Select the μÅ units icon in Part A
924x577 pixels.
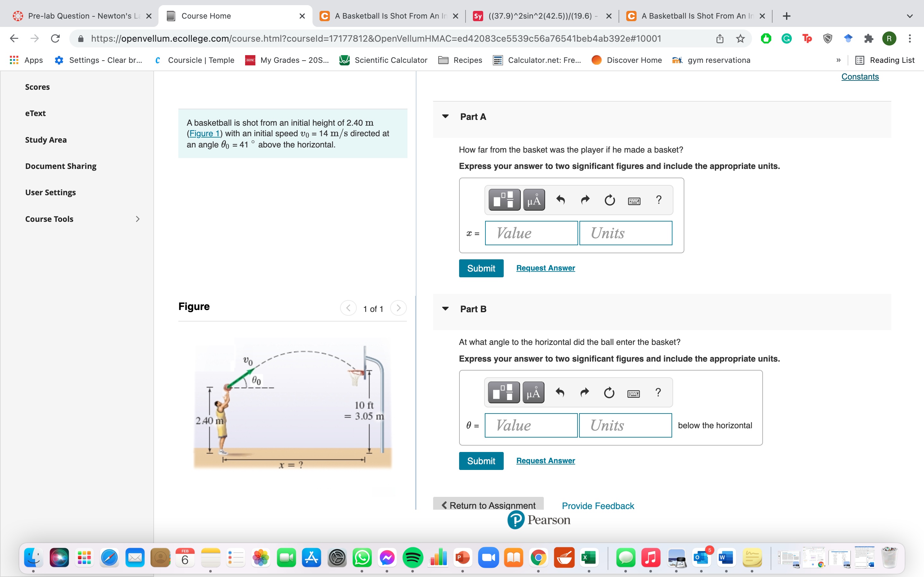[534, 200]
